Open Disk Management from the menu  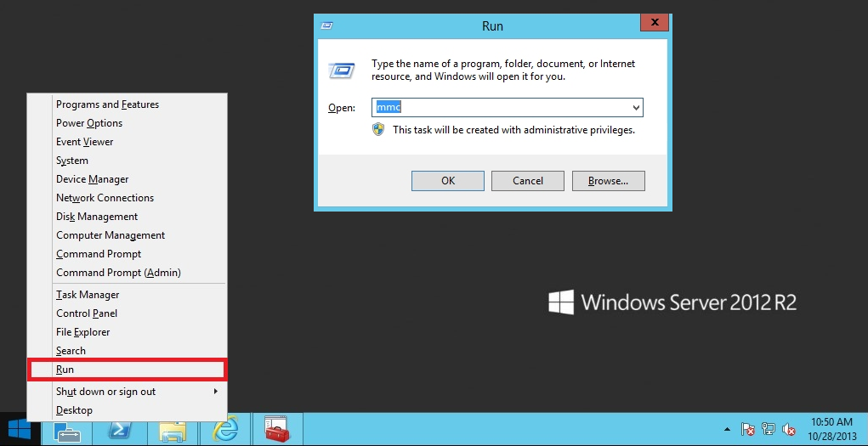(x=96, y=217)
